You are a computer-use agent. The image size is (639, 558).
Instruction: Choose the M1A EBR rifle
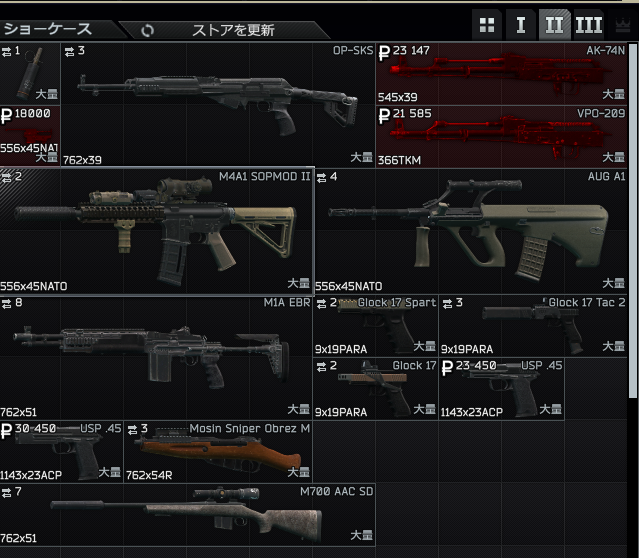[x=156, y=357]
